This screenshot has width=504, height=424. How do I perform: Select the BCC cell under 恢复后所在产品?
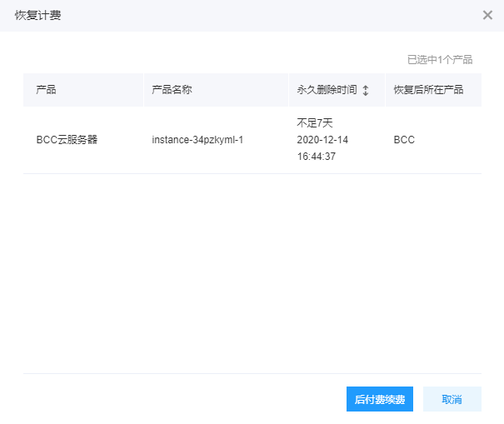[x=404, y=140]
